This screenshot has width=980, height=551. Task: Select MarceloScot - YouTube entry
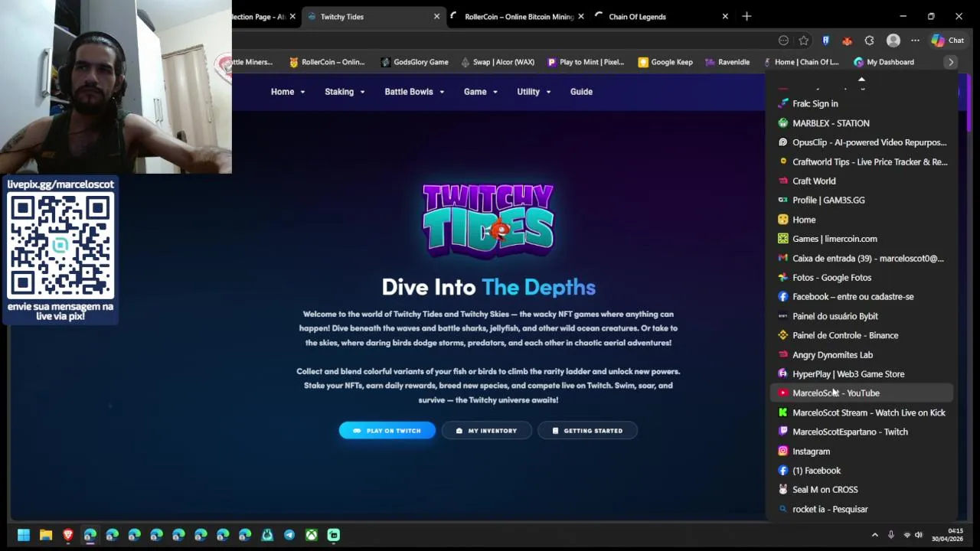(x=861, y=393)
